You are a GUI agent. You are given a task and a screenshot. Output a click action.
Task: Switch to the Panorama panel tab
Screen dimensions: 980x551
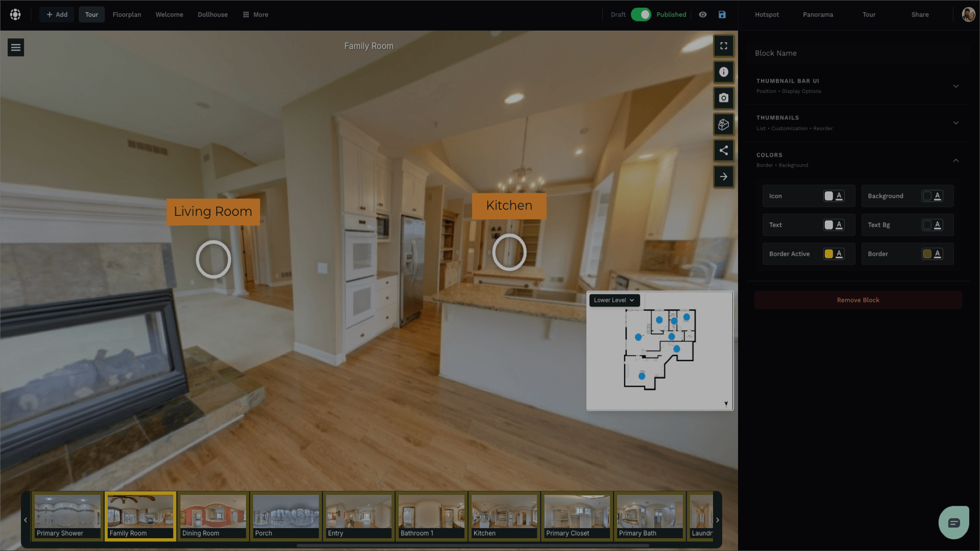coord(818,15)
